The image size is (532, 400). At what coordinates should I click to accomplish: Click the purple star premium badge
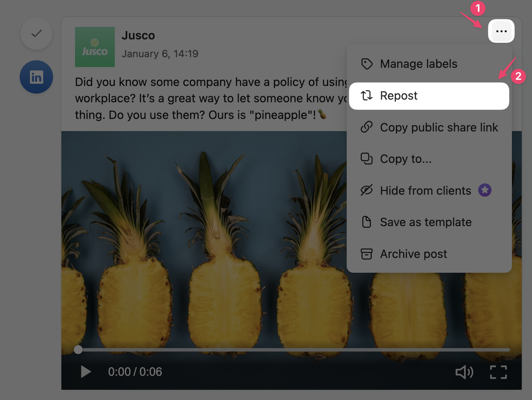[x=485, y=190]
